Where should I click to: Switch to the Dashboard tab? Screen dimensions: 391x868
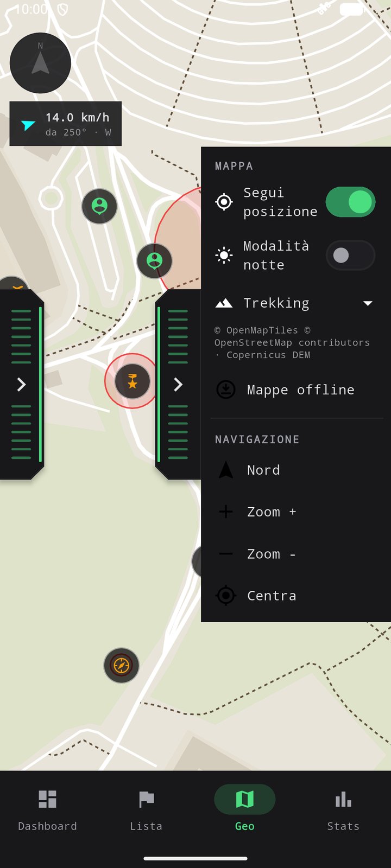click(48, 811)
